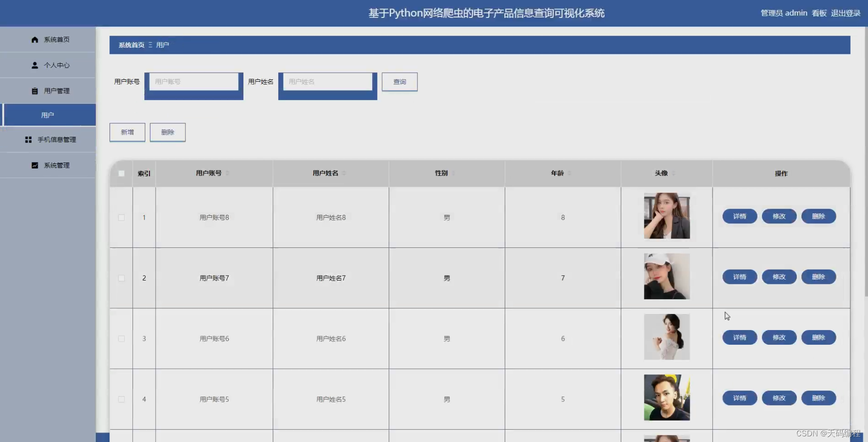
Task: Check the box for row 用户账号7
Action: point(121,278)
